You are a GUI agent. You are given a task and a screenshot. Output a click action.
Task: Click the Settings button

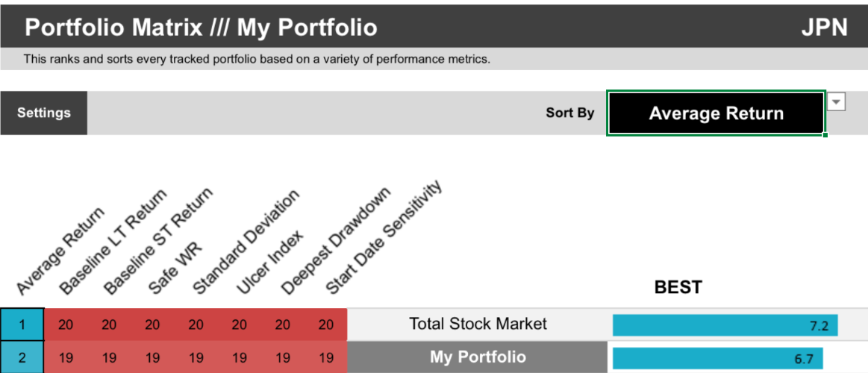click(x=44, y=113)
